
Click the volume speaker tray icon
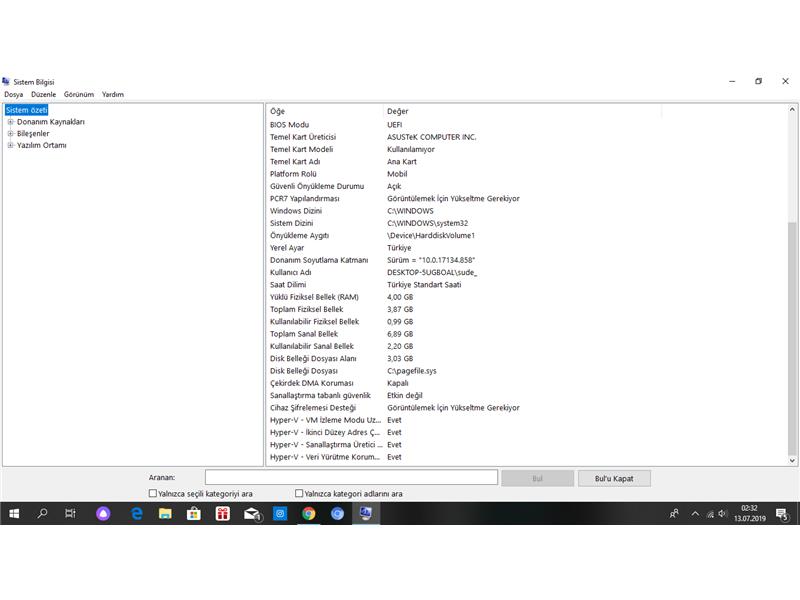pyautogui.click(x=722, y=514)
